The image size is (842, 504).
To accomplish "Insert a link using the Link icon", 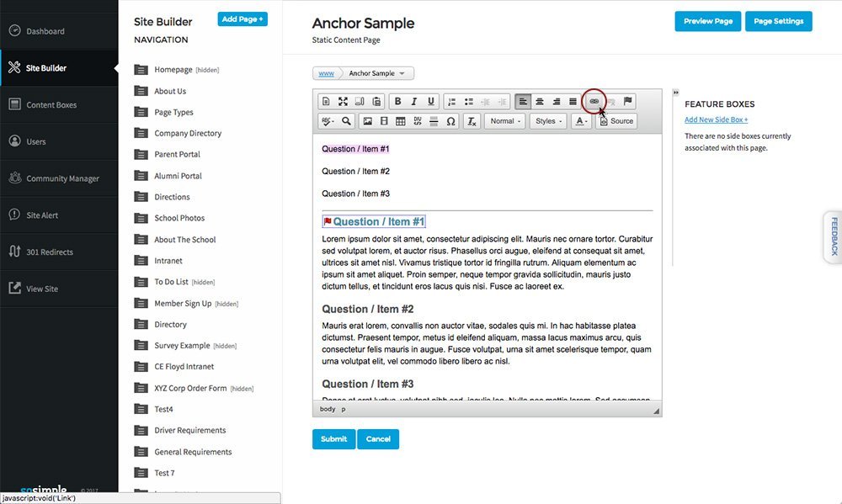I will tap(594, 102).
